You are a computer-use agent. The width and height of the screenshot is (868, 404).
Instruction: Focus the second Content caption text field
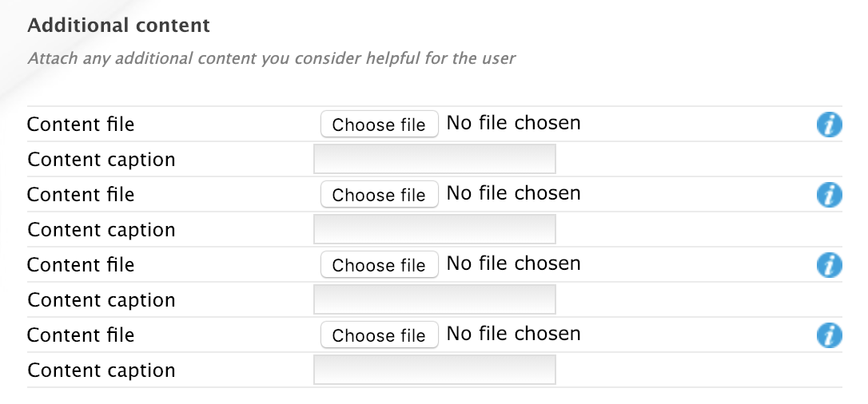(x=434, y=230)
